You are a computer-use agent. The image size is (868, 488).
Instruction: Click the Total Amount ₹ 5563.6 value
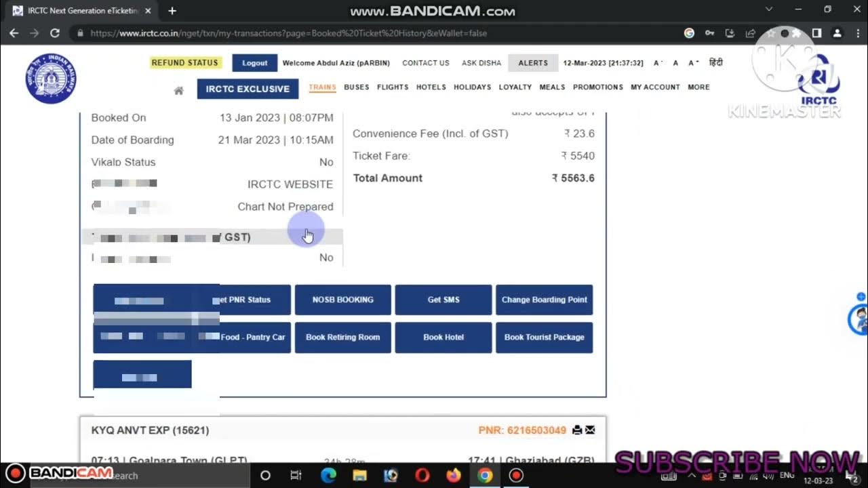(x=573, y=178)
